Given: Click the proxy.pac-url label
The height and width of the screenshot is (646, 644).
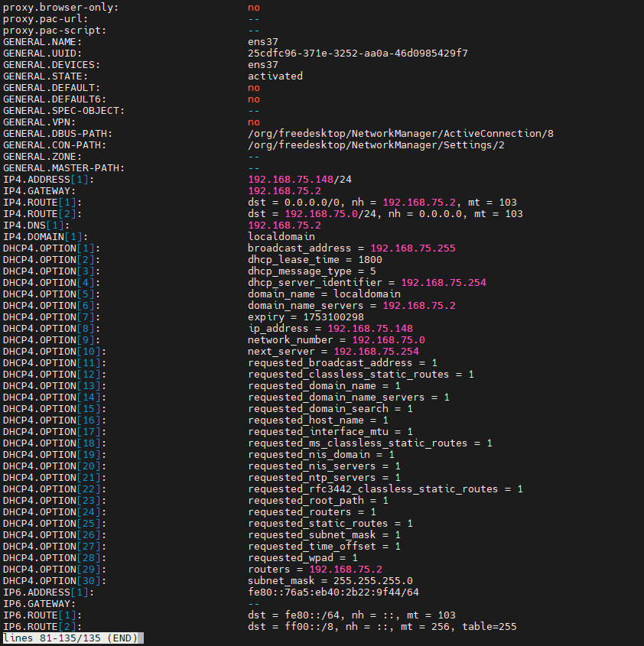Looking at the screenshot, I should tap(45, 19).
